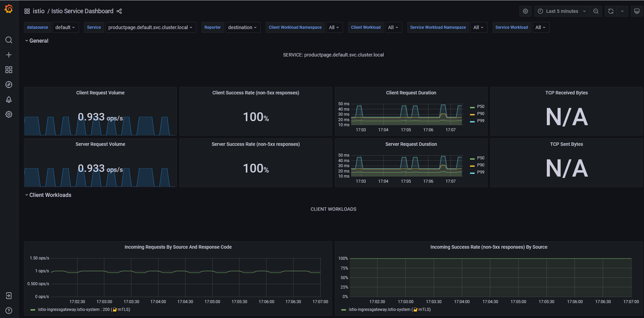The image size is (644, 318).
Task: Click the blue P99 swatch in Client Duration
Action: click(x=472, y=121)
